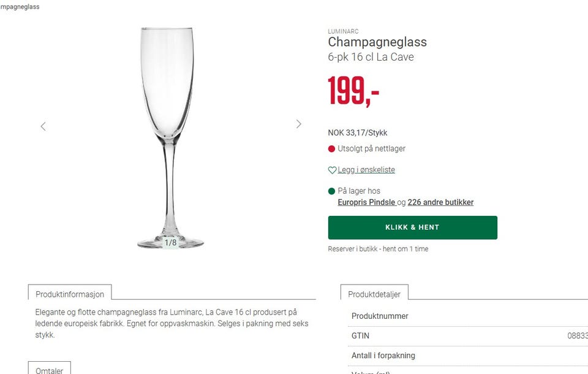Click the LUMINARC brand label
Image resolution: width=588 pixels, height=374 pixels.
[343, 31]
